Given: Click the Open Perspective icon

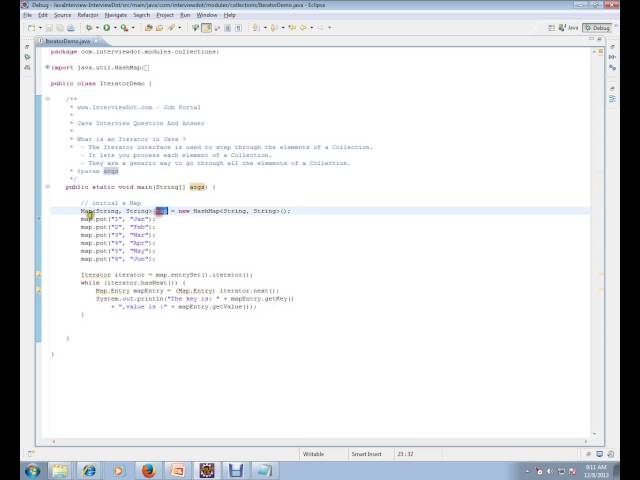Looking at the screenshot, I should point(551,28).
